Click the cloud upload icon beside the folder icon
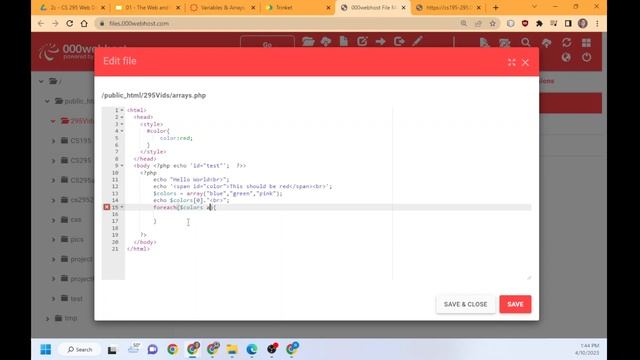The image size is (640, 360). coord(326,41)
